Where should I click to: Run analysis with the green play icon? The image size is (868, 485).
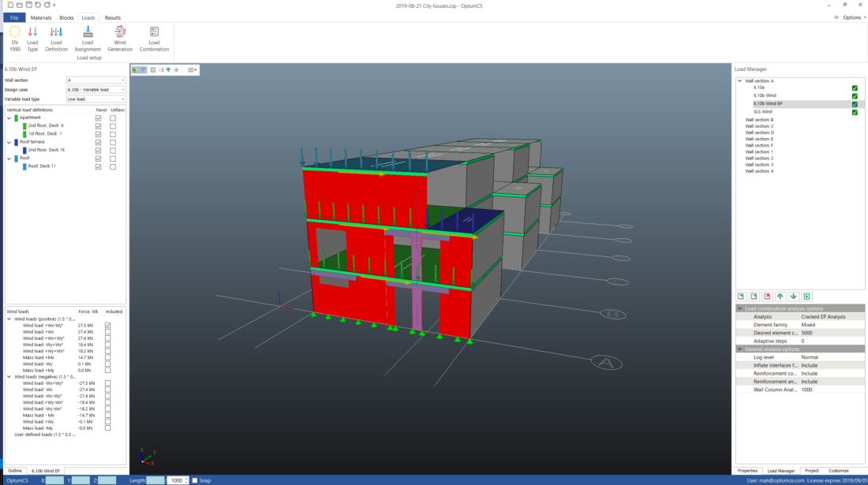pyautogui.click(x=807, y=296)
